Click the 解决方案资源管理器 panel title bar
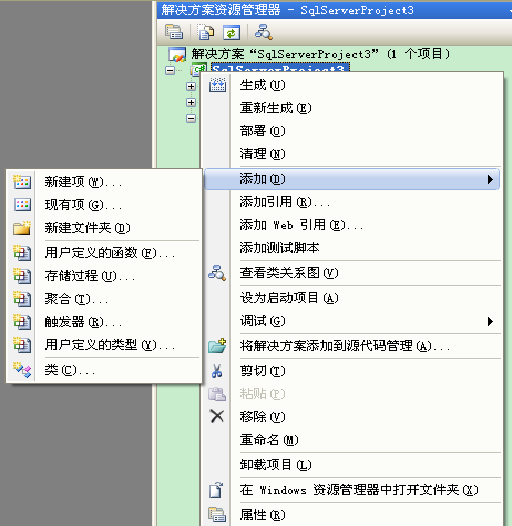 tap(335, 10)
